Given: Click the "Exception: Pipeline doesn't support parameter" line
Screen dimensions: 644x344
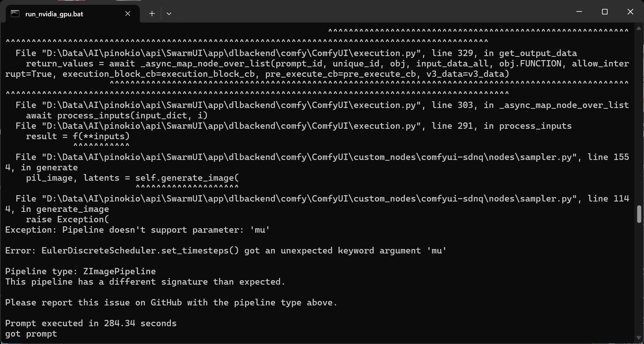Looking at the screenshot, I should coord(137,230).
